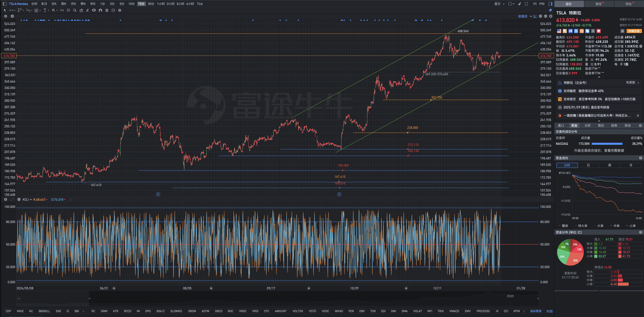Set a price alert with the bell icon

(622, 31)
